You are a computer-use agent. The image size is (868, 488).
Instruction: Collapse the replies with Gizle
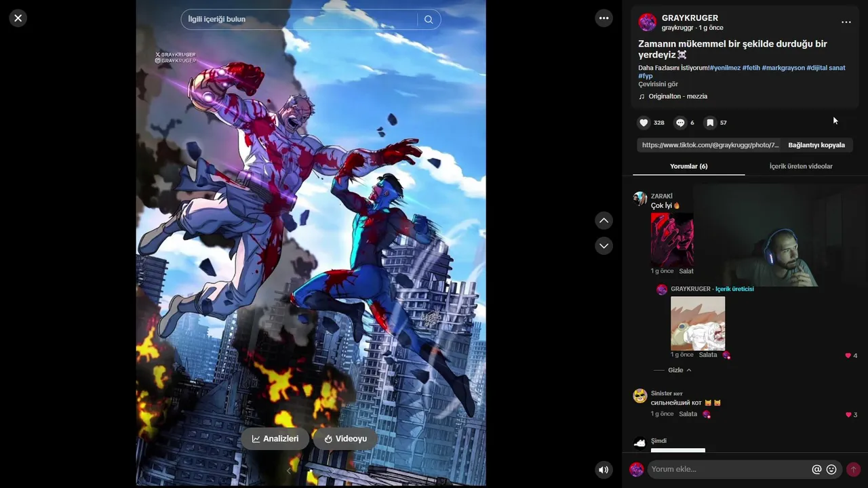coord(679,370)
